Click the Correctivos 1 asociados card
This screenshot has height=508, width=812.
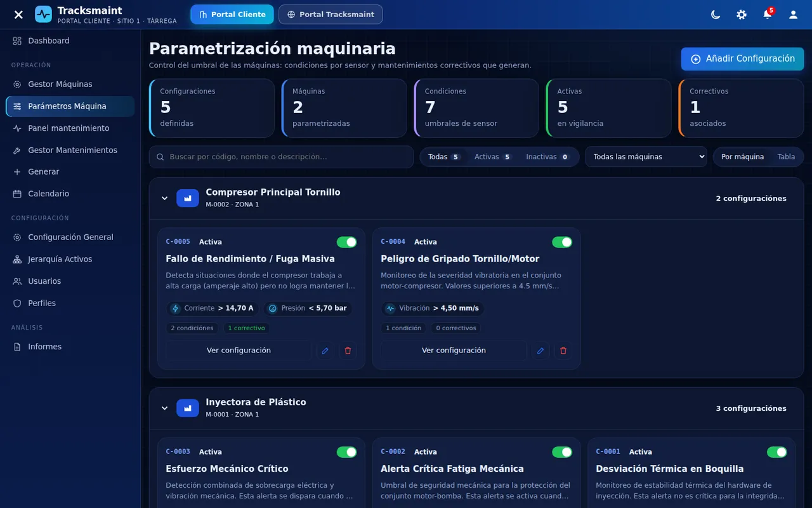(741, 108)
